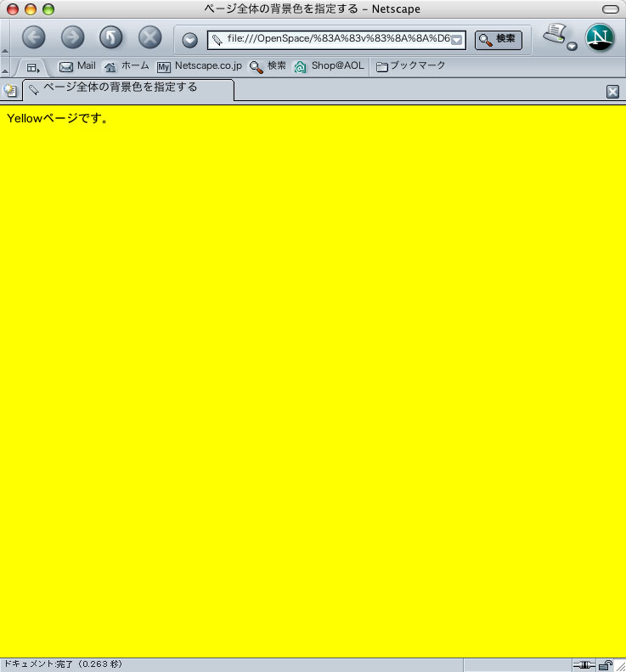
Task: Click the Stop loading X button
Action: (150, 37)
